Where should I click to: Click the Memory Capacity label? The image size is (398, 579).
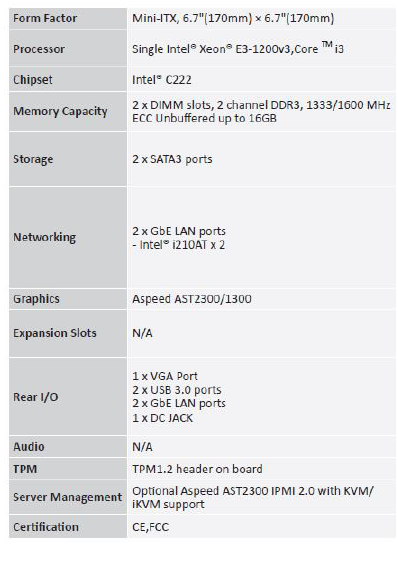(x=60, y=111)
